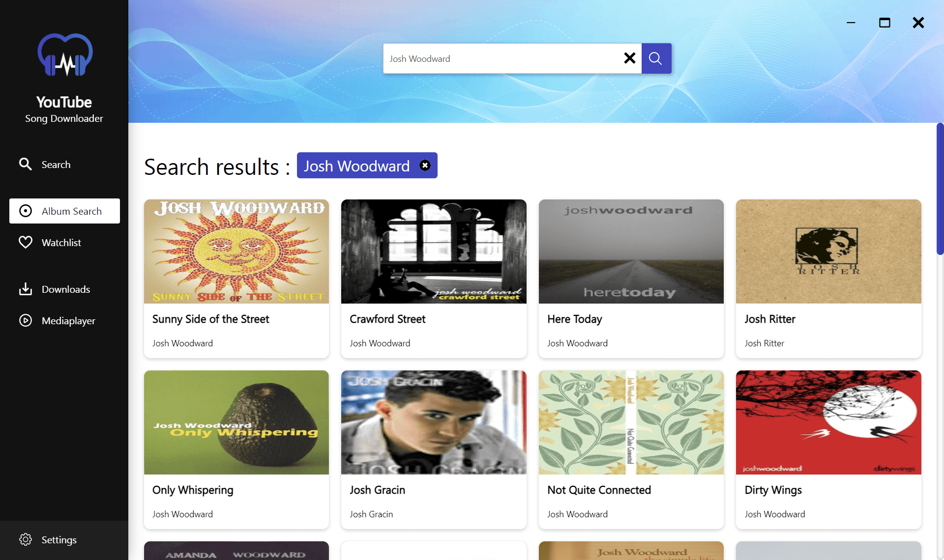Click the Sunny Side of the Street title
Viewport: 944px width, 560px height.
click(x=210, y=319)
